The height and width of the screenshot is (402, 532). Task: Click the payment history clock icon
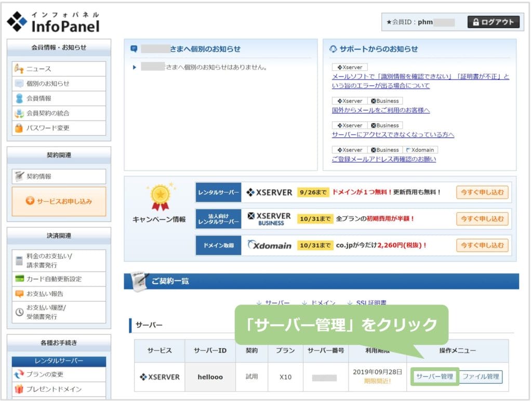(x=19, y=313)
